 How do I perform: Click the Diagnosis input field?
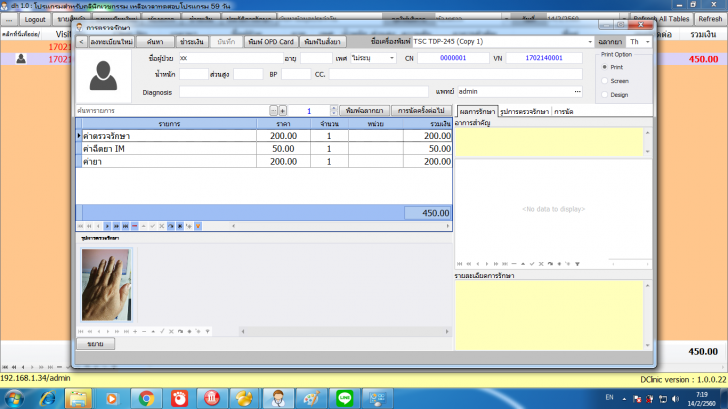[x=304, y=92]
